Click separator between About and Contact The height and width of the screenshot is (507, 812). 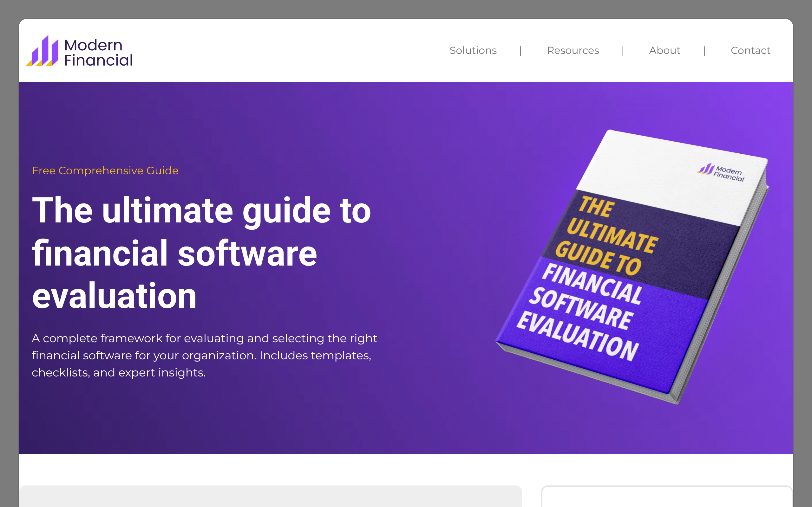coord(704,51)
